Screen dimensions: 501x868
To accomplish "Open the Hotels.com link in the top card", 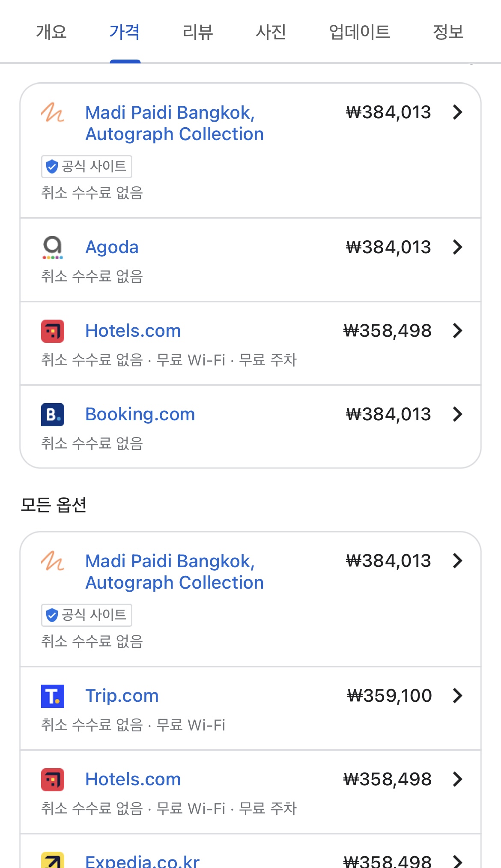I will click(x=133, y=331).
